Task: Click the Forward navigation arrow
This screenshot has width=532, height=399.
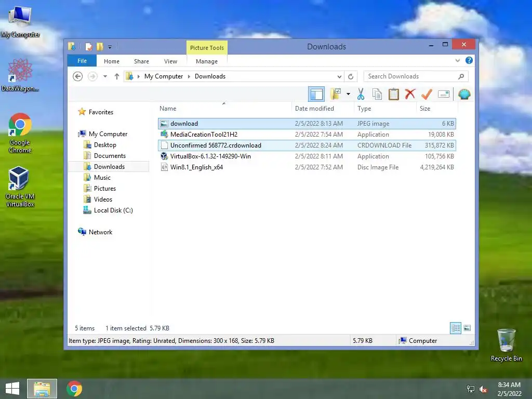Action: click(92, 76)
